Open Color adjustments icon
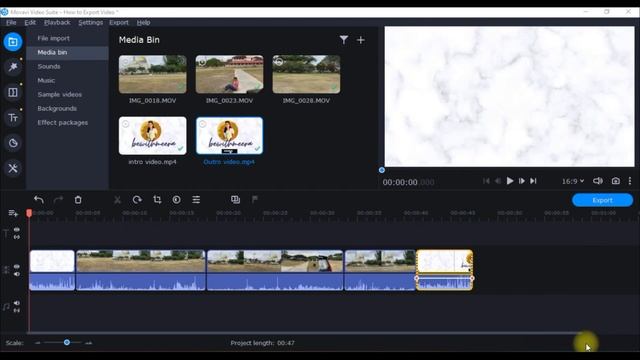This screenshot has height=360, width=640. click(x=176, y=200)
